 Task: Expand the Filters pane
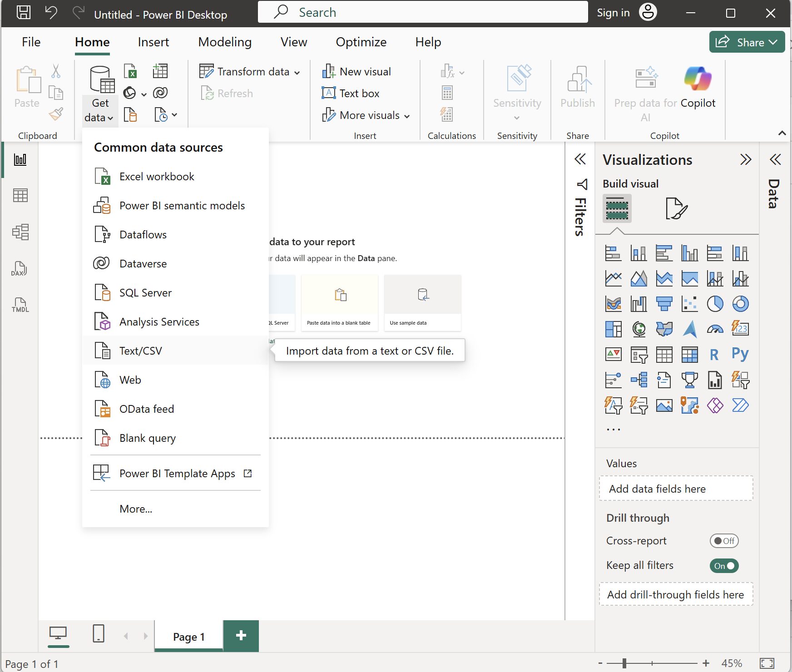580,159
